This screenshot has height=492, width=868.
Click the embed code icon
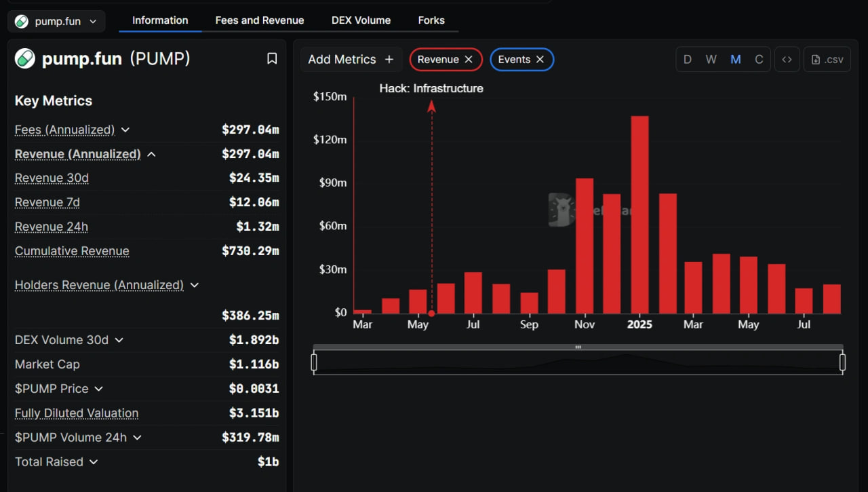787,60
